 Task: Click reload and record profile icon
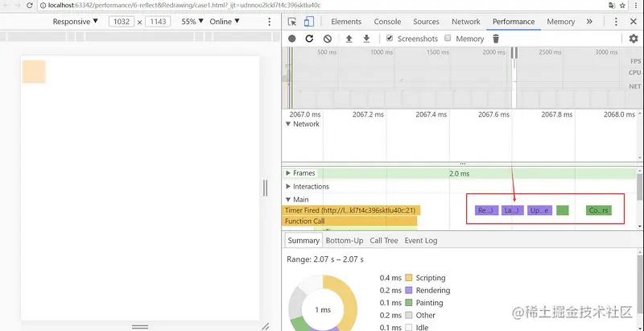[309, 39]
